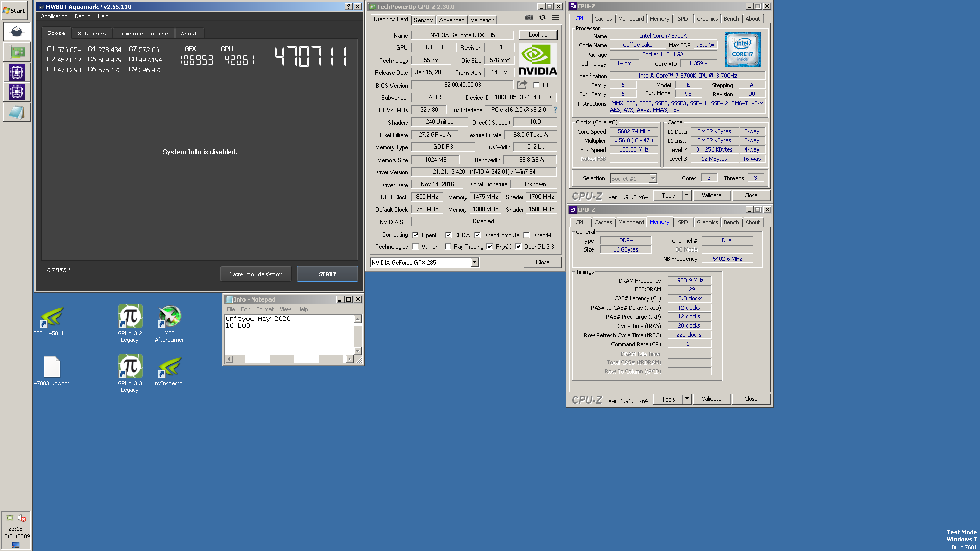This screenshot has width=980, height=551.
Task: Click the Windows Start button
Action: coord(14,10)
